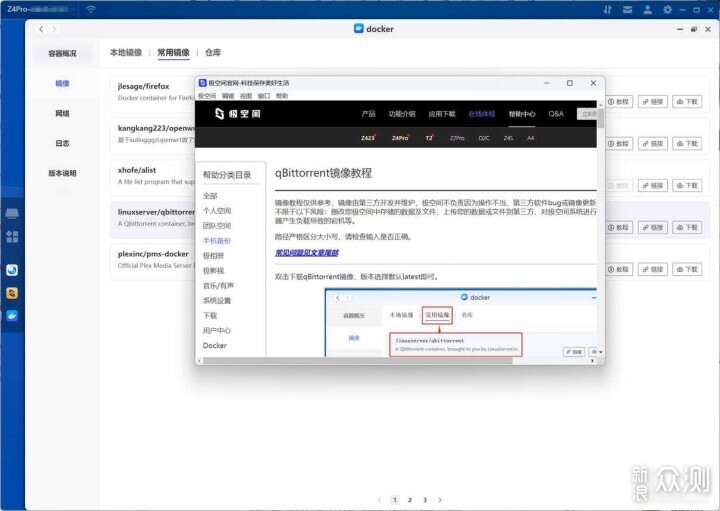
Task: Click 下载 button for jlesage/firefox row
Action: pyautogui.click(x=687, y=101)
